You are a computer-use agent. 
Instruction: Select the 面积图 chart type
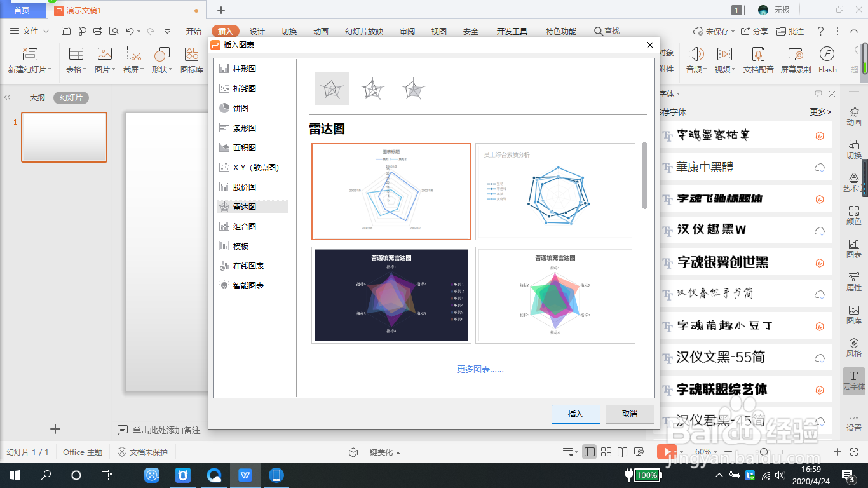click(252, 147)
